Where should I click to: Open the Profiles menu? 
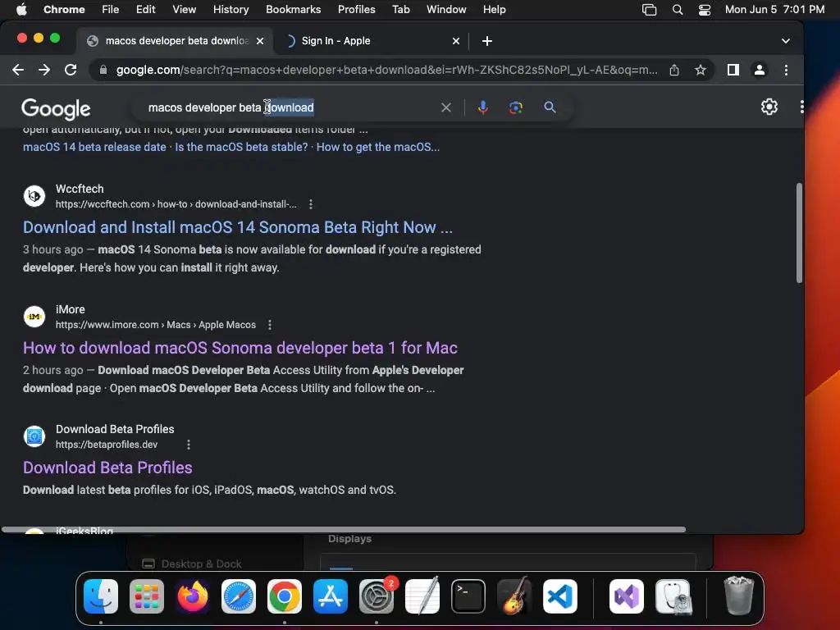[356, 9]
